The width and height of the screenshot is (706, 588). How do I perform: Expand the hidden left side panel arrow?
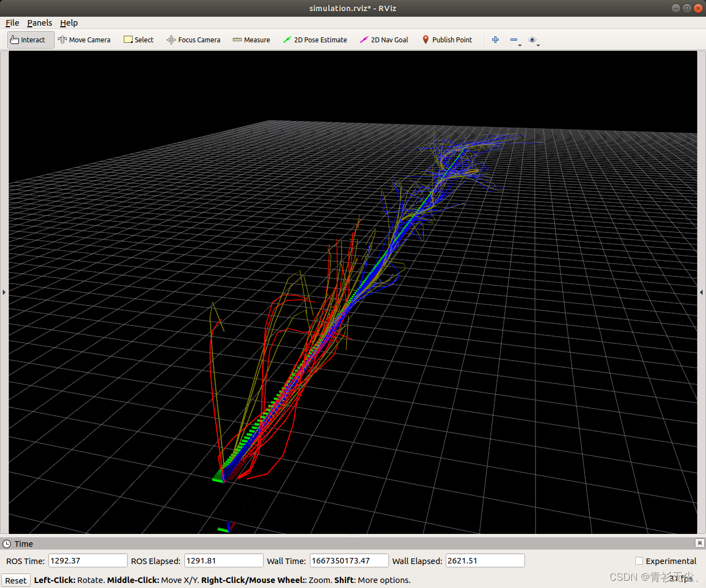click(x=3, y=291)
